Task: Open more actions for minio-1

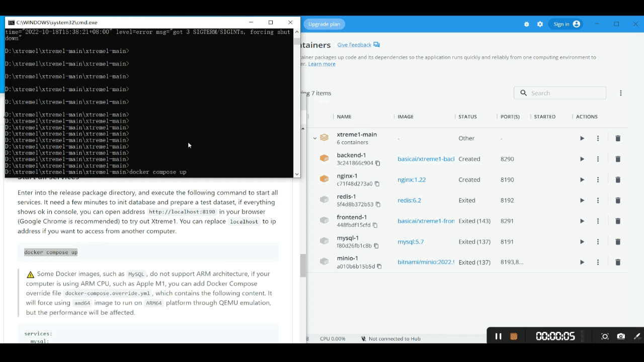Action: (x=598, y=262)
